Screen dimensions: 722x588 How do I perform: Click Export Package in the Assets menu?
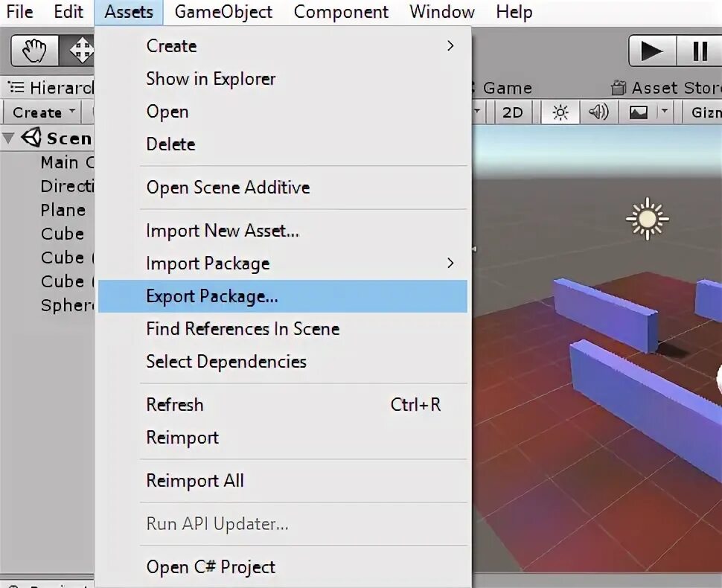[x=212, y=296]
